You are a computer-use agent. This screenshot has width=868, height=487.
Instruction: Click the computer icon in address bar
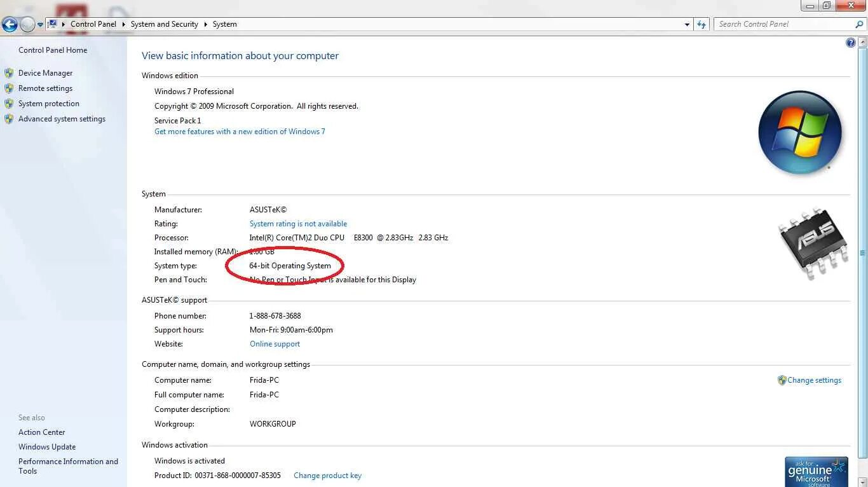[x=52, y=24]
